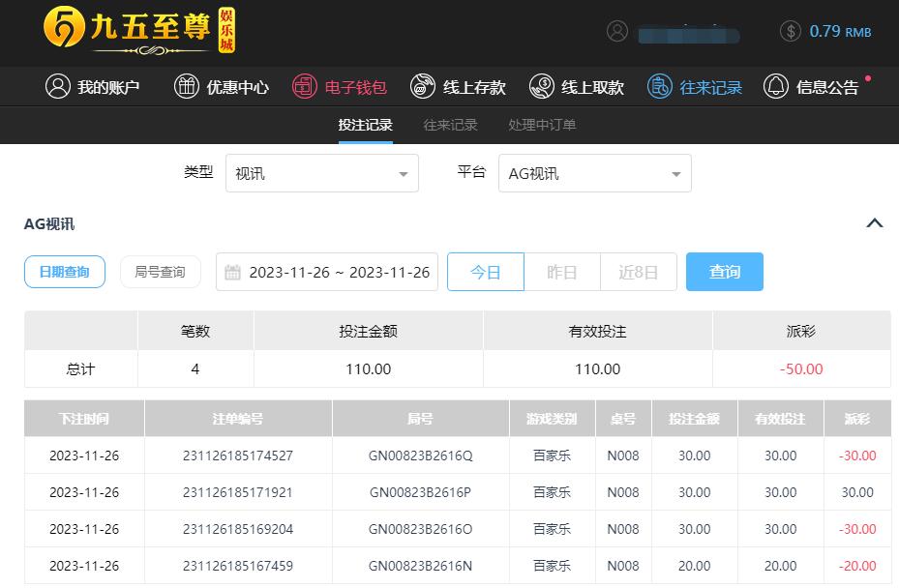The width and height of the screenshot is (899, 588).
Task: Click bet number 231126185174527
Action: pos(238,456)
